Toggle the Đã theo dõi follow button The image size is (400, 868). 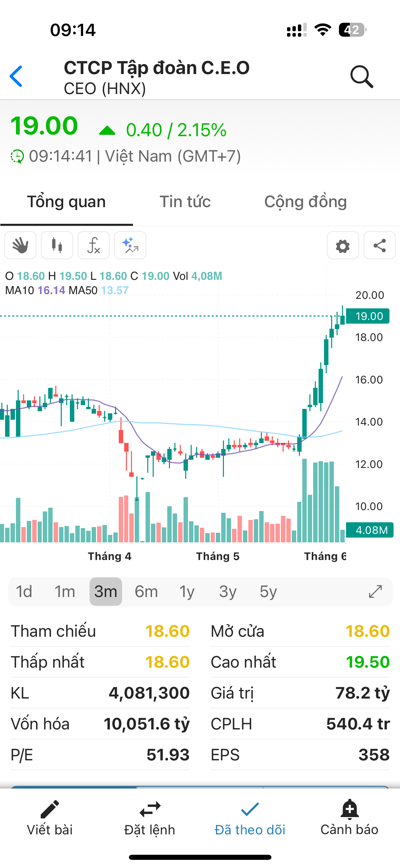[x=250, y=818]
